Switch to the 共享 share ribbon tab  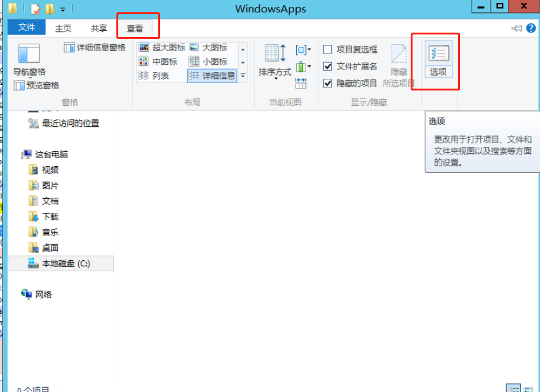(99, 28)
